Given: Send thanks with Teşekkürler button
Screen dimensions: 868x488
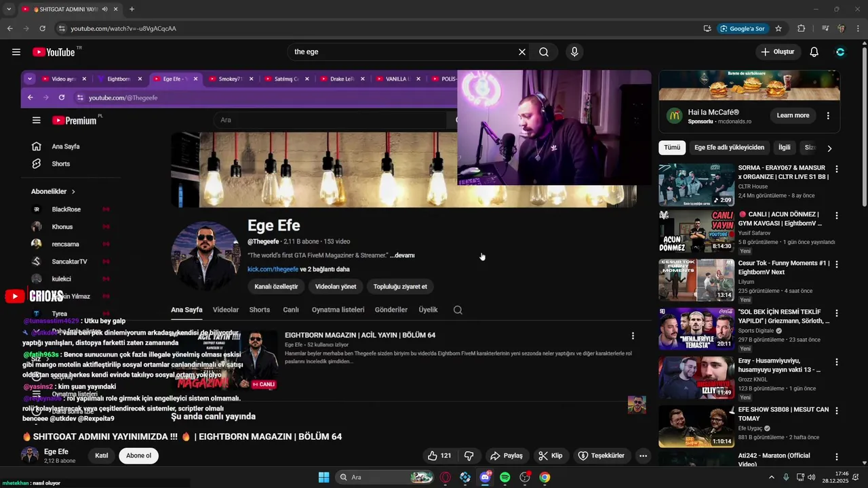Looking at the screenshot, I should pyautogui.click(x=601, y=455).
